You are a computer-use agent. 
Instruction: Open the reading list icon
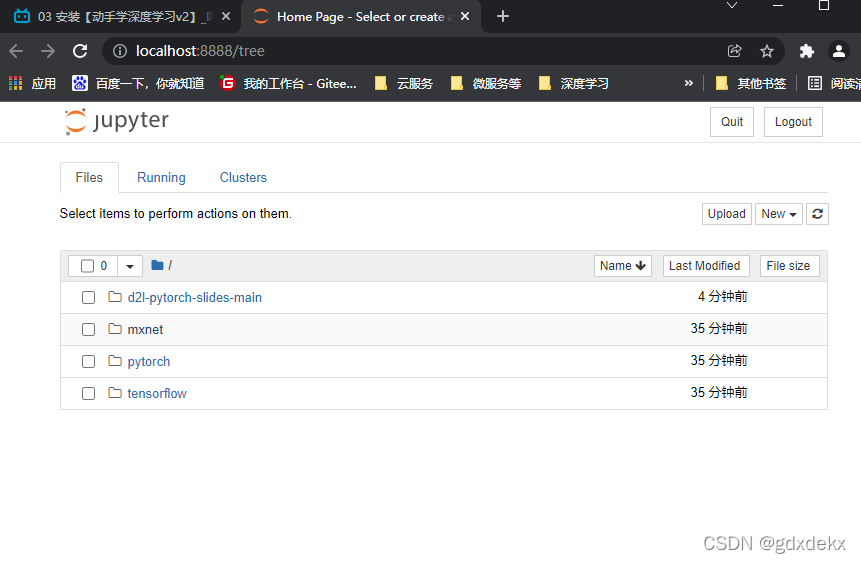pos(815,83)
